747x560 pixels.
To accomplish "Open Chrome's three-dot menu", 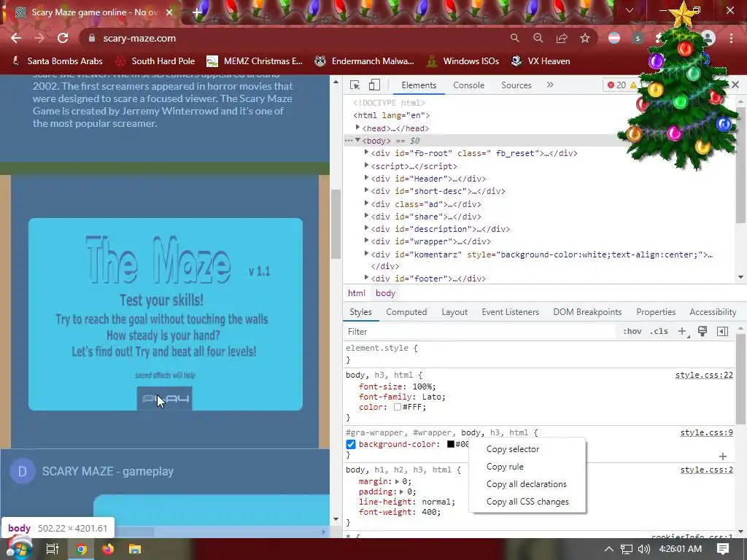I will click(731, 38).
